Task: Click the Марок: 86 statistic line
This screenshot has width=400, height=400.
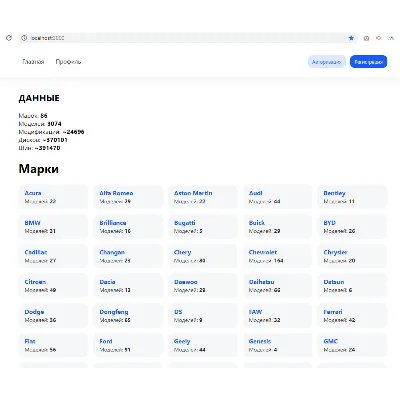Action: [x=33, y=116]
